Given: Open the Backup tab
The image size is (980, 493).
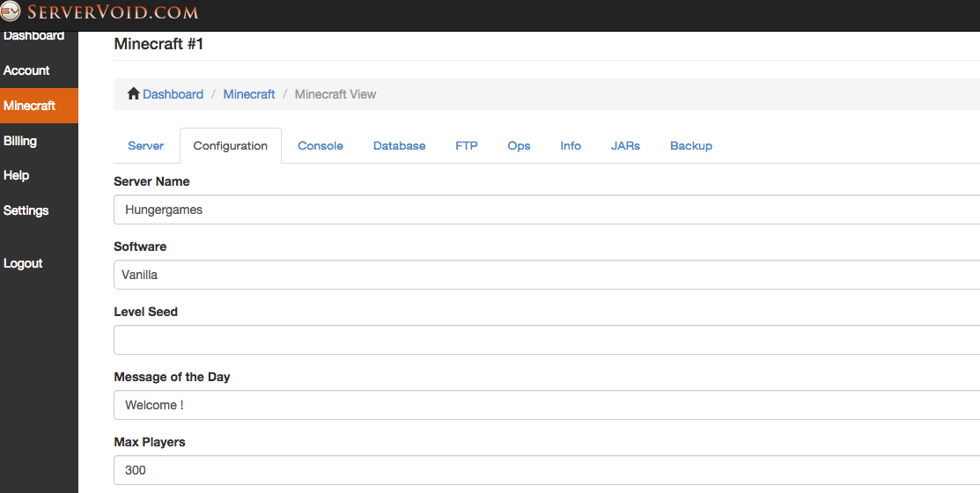Looking at the screenshot, I should tap(691, 146).
